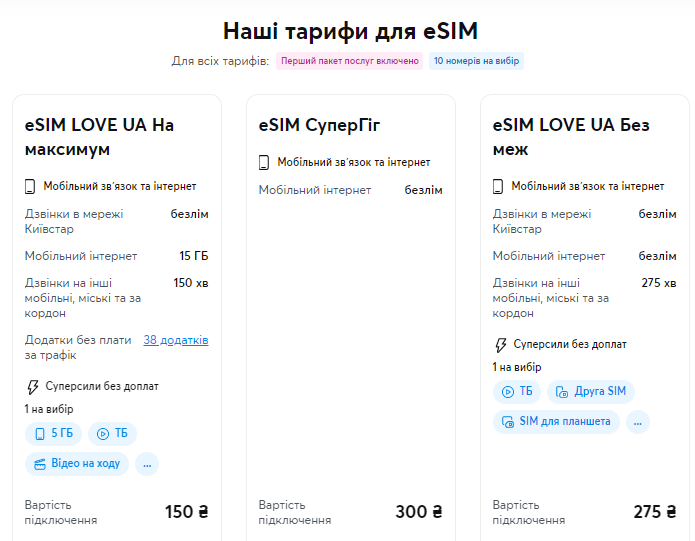Select ТБ chip in На максимум card
Image resolution: width=695 pixels, height=541 pixels.
[x=112, y=433]
